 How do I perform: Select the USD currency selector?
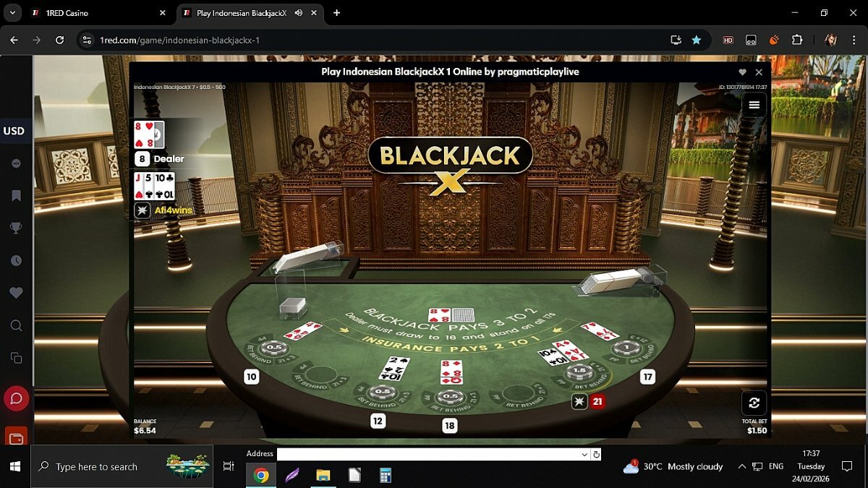tap(14, 131)
